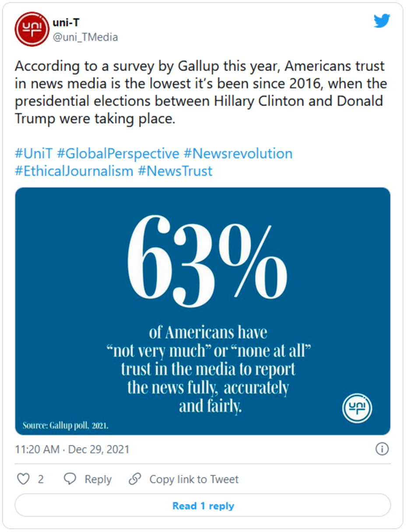
Task: Click the Twitter bird logo
Action: [x=382, y=21]
